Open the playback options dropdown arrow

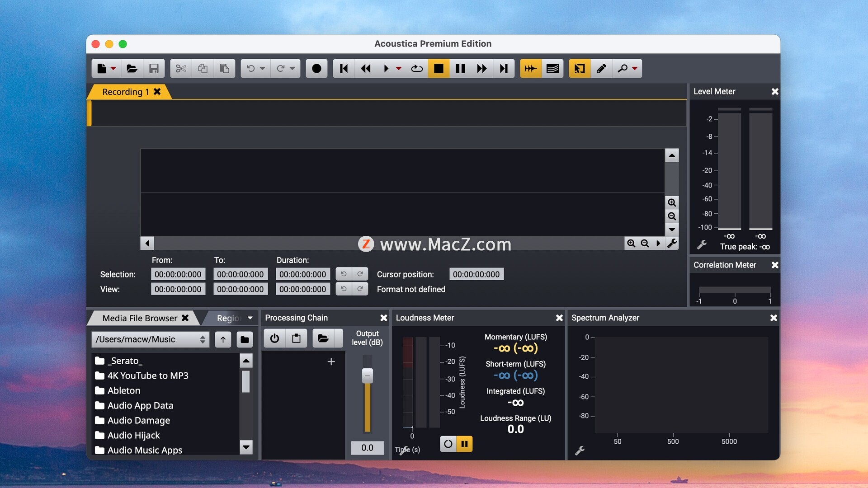click(x=399, y=69)
